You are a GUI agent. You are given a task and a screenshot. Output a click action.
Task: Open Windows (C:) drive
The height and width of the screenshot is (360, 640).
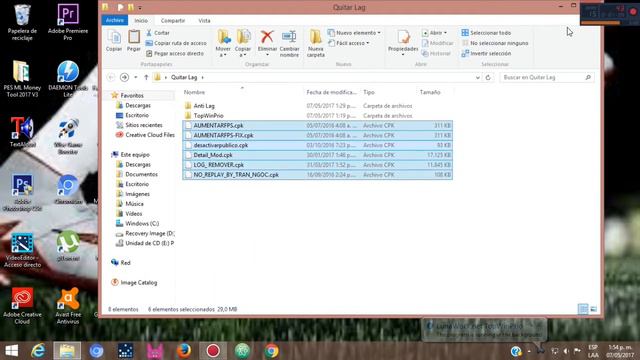point(142,223)
